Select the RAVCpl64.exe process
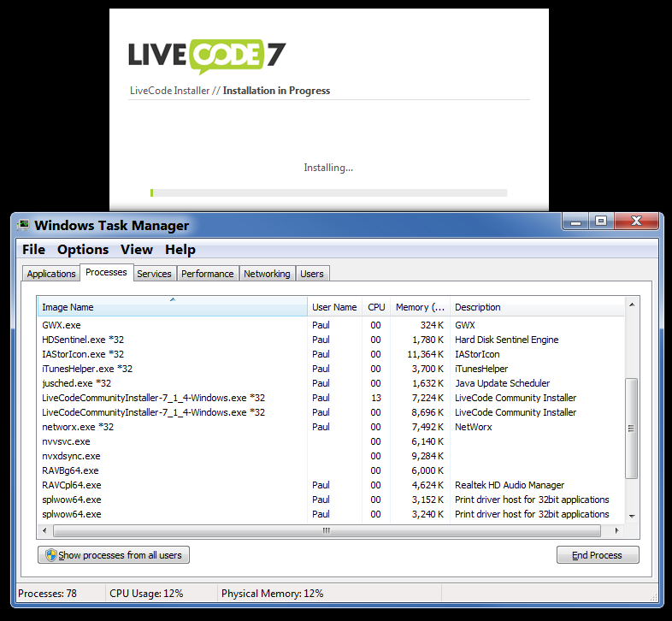This screenshot has width=672, height=621. point(331,486)
